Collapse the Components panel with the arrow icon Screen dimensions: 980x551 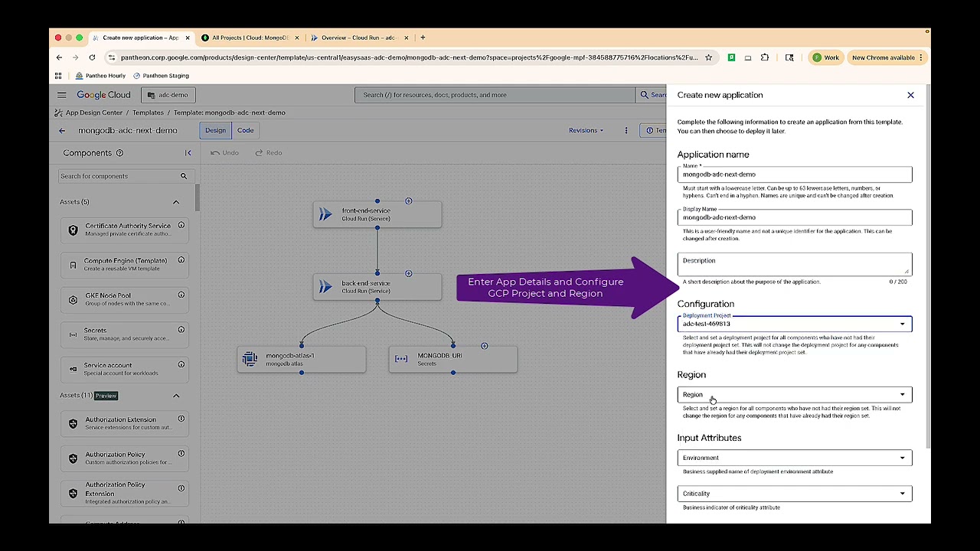pyautogui.click(x=188, y=153)
